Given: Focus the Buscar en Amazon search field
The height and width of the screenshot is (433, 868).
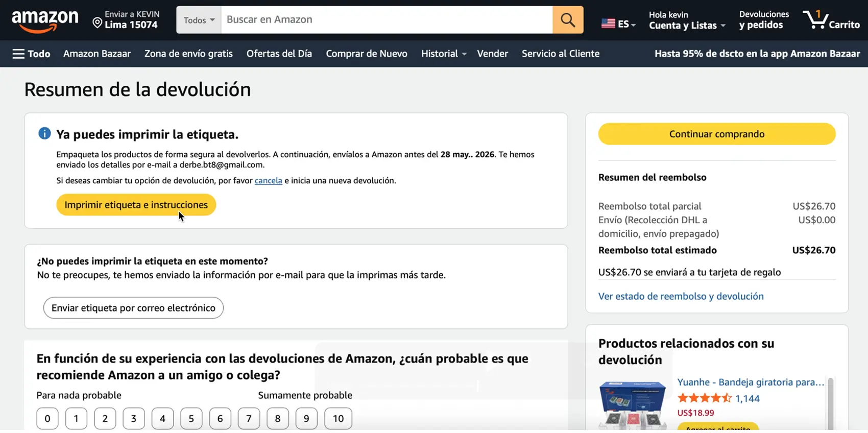Looking at the screenshot, I should coord(387,20).
